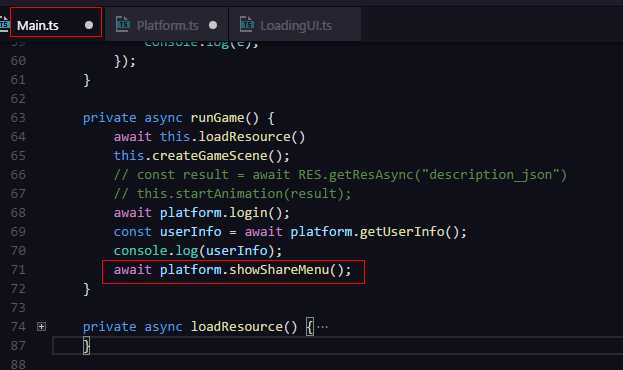The height and width of the screenshot is (370, 623).
Task: Click this.loadResource on line 64
Action: (x=232, y=137)
